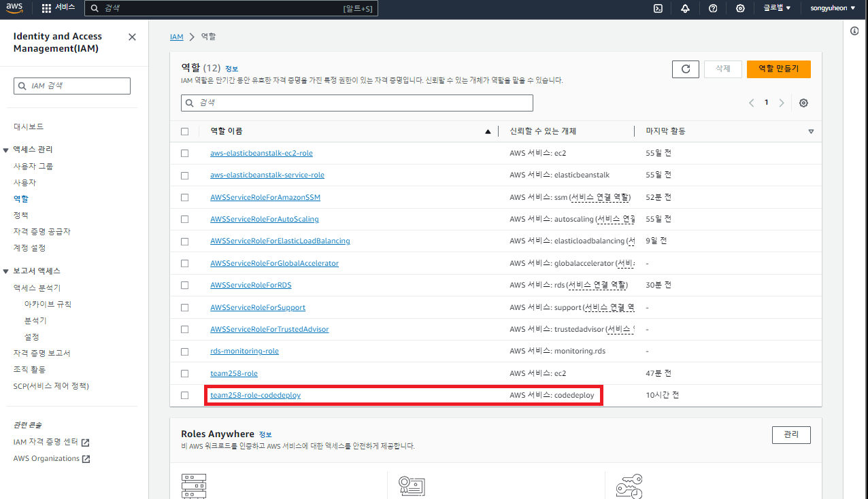The image size is (868, 499).
Task: Open AWSServiceRoleForGlobalAccelerator link
Action: [x=274, y=263]
